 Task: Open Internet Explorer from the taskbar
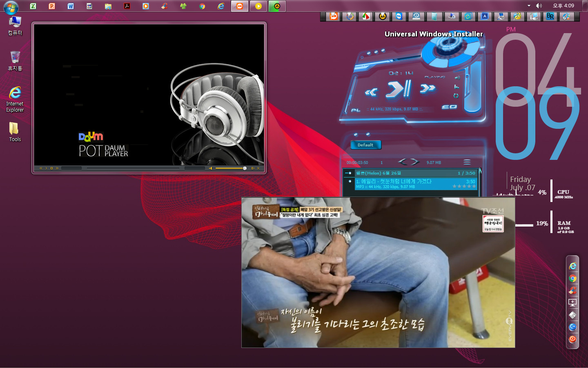pyautogui.click(x=221, y=6)
